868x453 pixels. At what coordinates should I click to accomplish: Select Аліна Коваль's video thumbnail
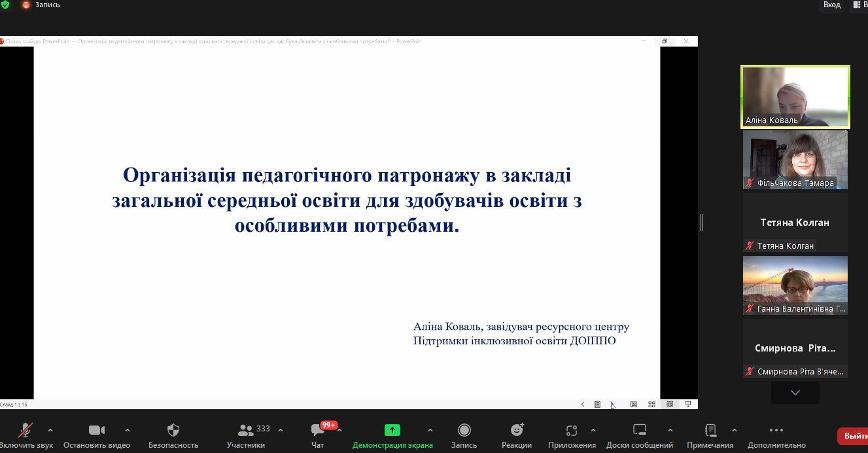pos(795,97)
